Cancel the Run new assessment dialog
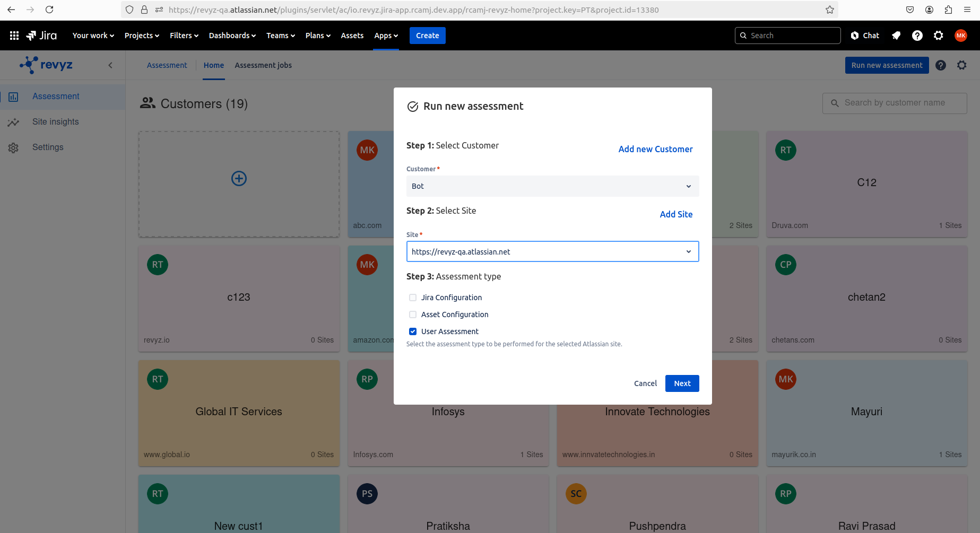Image resolution: width=980 pixels, height=533 pixels. coord(645,383)
